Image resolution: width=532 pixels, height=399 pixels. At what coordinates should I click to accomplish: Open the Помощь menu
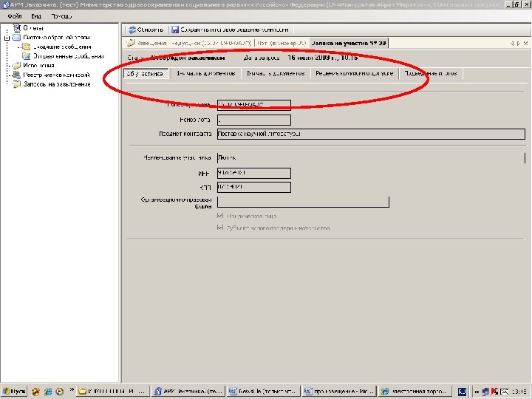[x=61, y=16]
